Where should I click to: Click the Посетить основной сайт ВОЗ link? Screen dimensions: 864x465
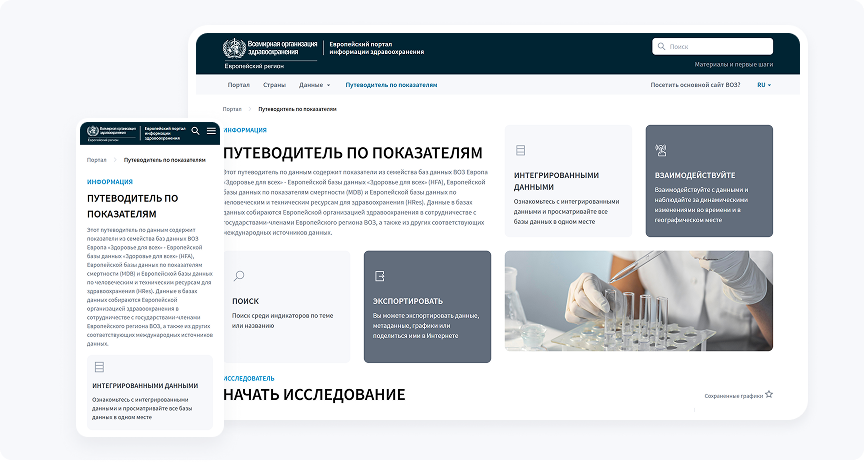[x=695, y=85]
